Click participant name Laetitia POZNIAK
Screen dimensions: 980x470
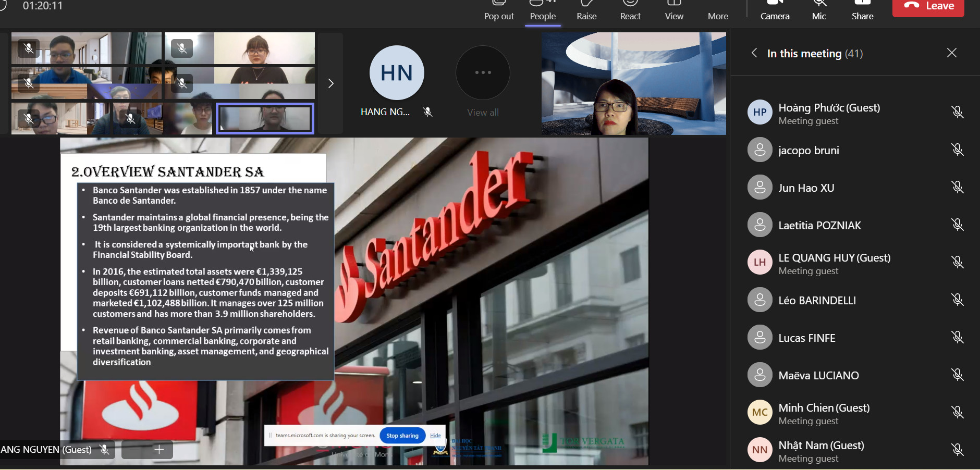click(819, 226)
